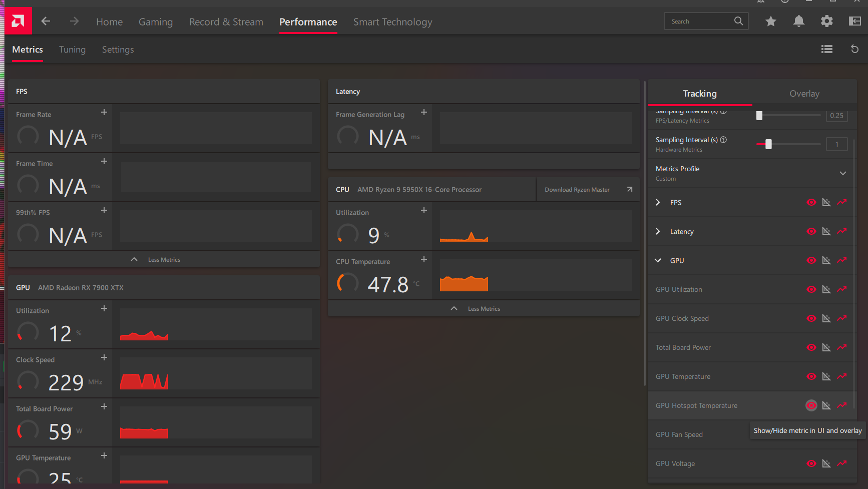
Task: Click plus icon for CPU Temperature
Action: 424,259
